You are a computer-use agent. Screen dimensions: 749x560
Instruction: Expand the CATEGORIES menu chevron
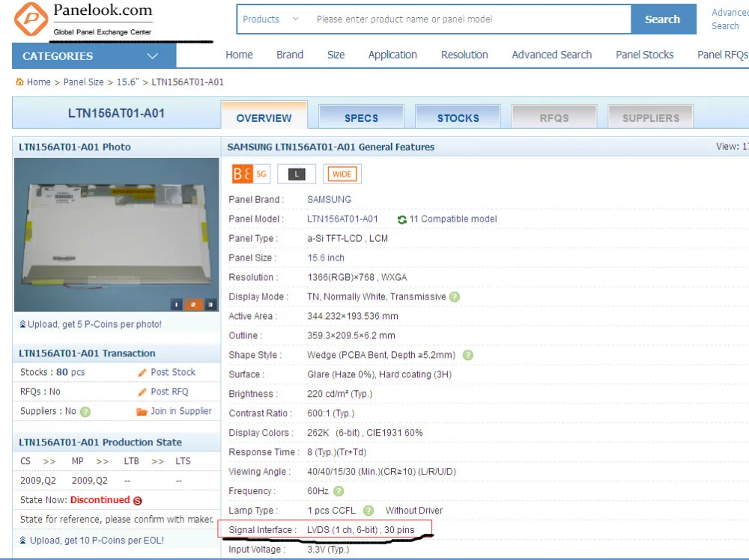coord(152,56)
